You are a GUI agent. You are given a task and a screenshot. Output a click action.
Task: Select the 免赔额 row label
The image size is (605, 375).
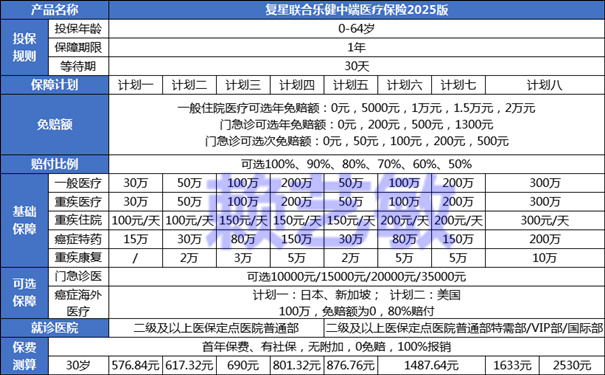[54, 125]
